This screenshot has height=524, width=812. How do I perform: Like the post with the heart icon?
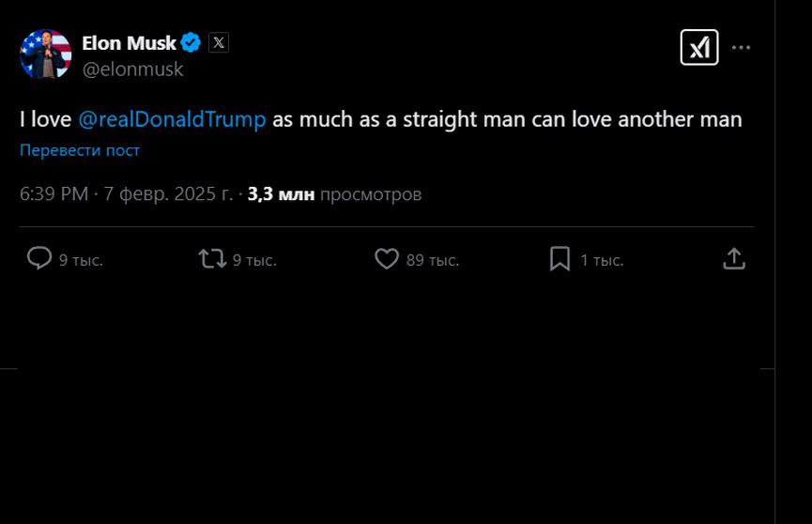387,258
